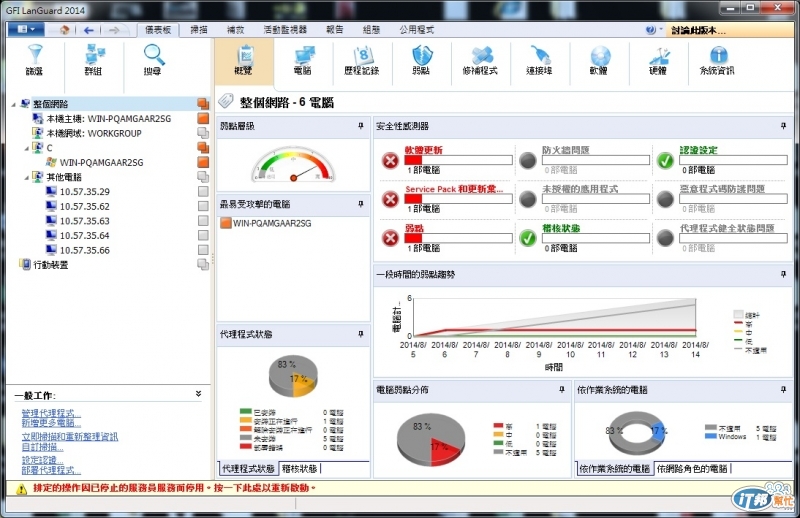This screenshot has width=800, height=518.
Task: Click the grey circle beside 防火牆問題
Action: [x=528, y=161]
